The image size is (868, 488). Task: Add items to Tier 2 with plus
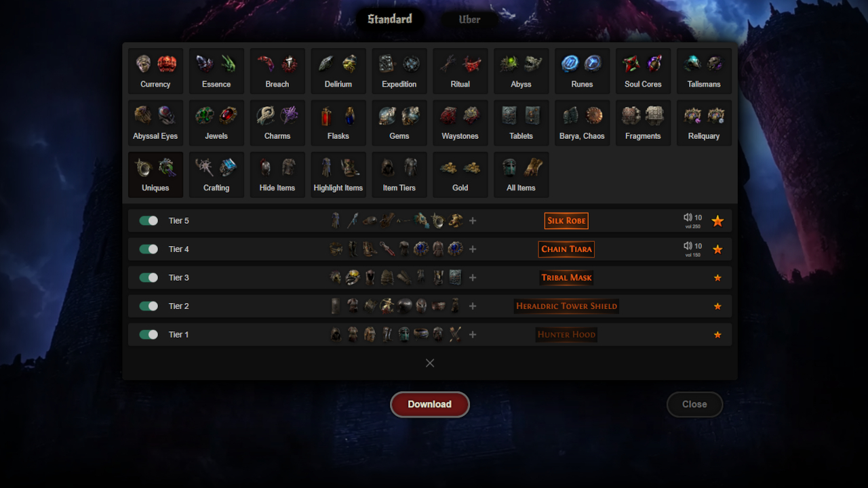click(x=473, y=306)
